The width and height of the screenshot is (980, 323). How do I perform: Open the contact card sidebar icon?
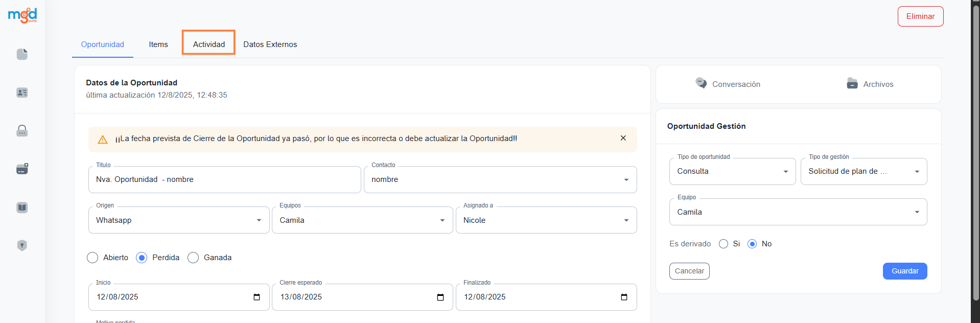pos(22,93)
